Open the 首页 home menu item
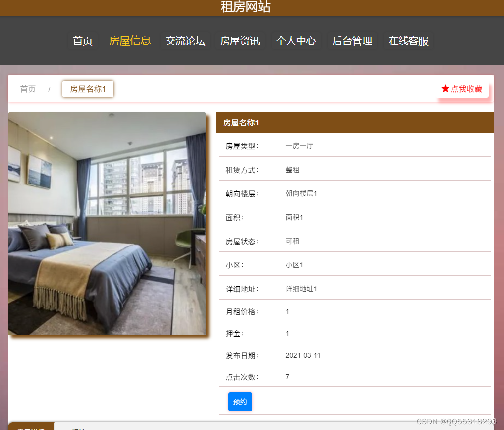 click(x=83, y=41)
